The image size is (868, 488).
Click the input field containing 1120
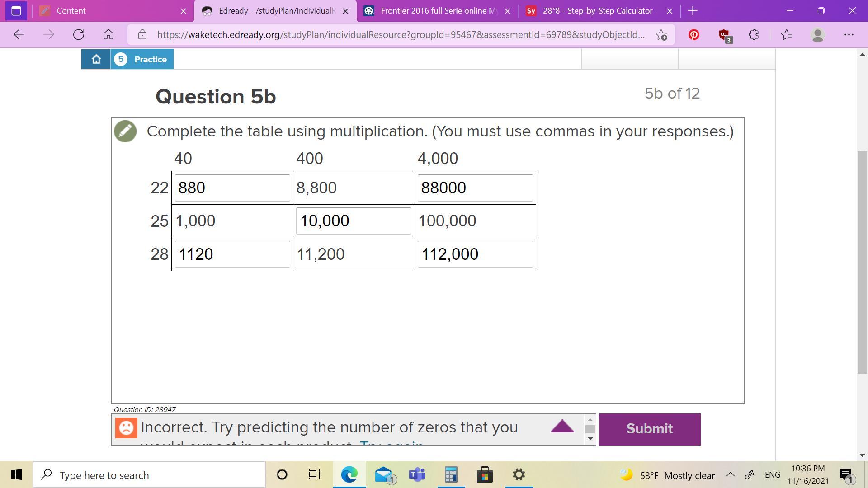(x=232, y=254)
